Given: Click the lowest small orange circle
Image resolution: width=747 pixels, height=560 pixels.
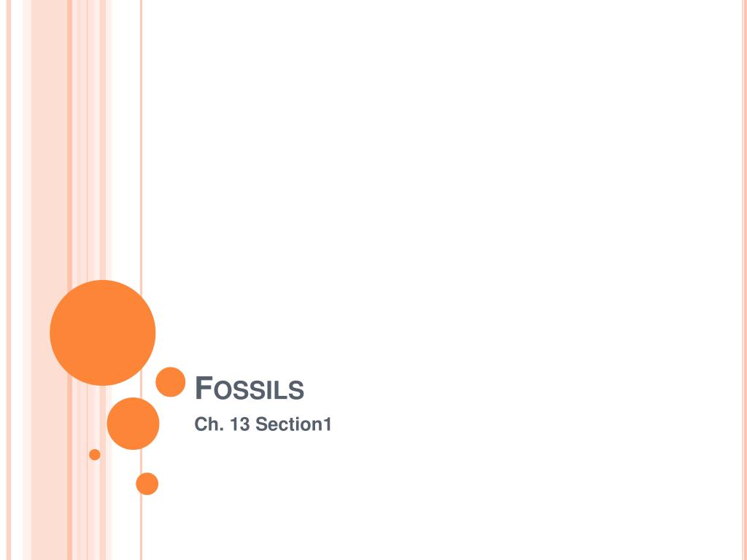Looking at the screenshot, I should click(x=147, y=483).
